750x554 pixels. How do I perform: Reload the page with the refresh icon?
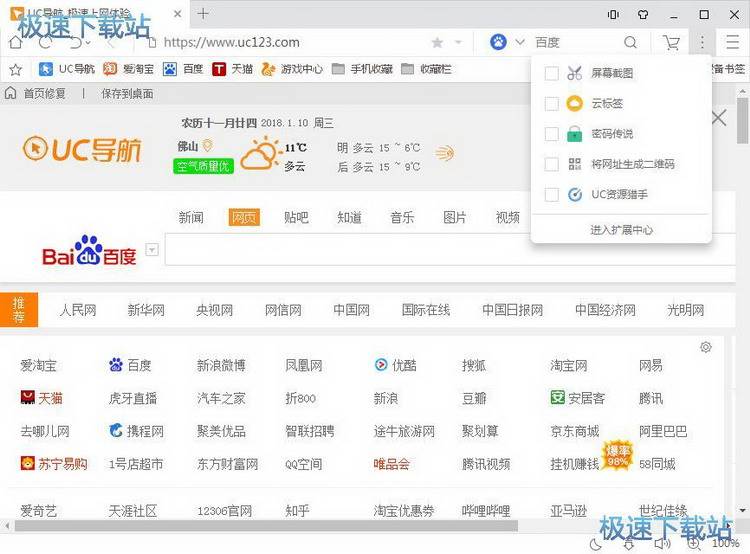pos(45,42)
